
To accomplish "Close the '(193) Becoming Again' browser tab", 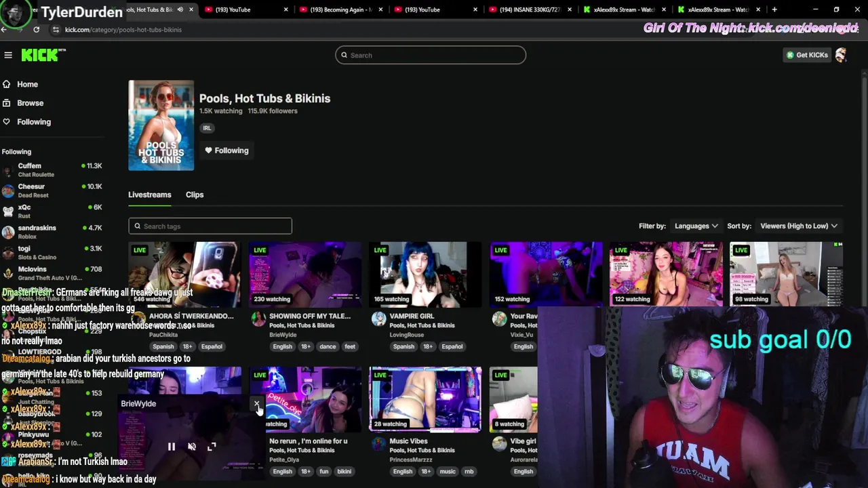I will point(380,9).
